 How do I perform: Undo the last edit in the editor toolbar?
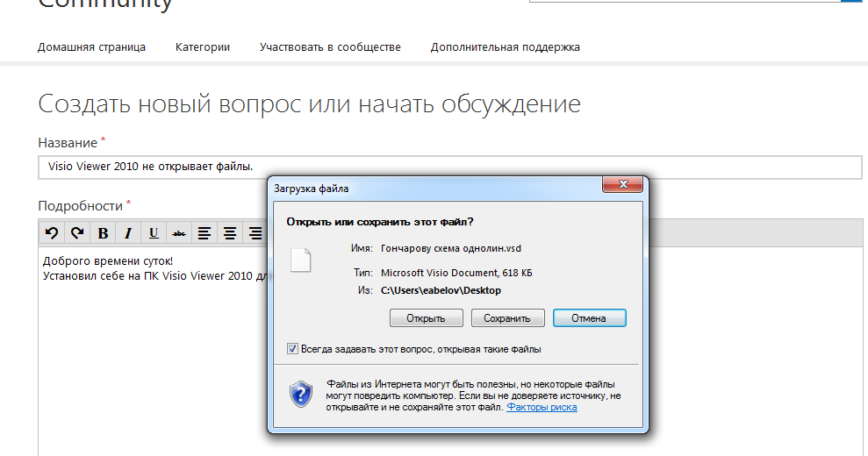tap(52, 233)
